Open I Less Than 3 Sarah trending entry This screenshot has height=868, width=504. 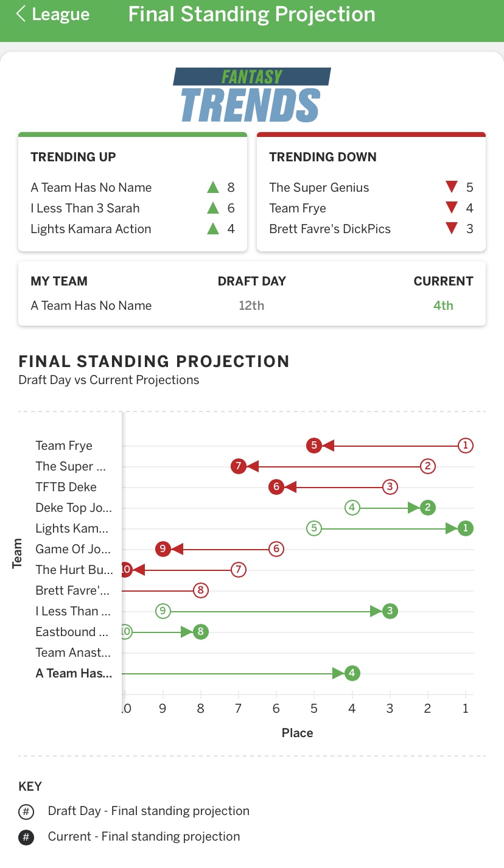pyautogui.click(x=85, y=208)
